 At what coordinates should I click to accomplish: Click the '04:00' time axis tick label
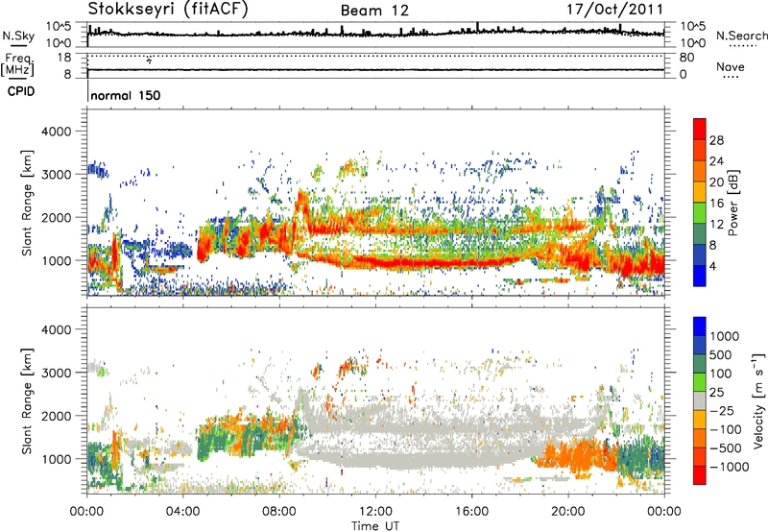point(183,512)
